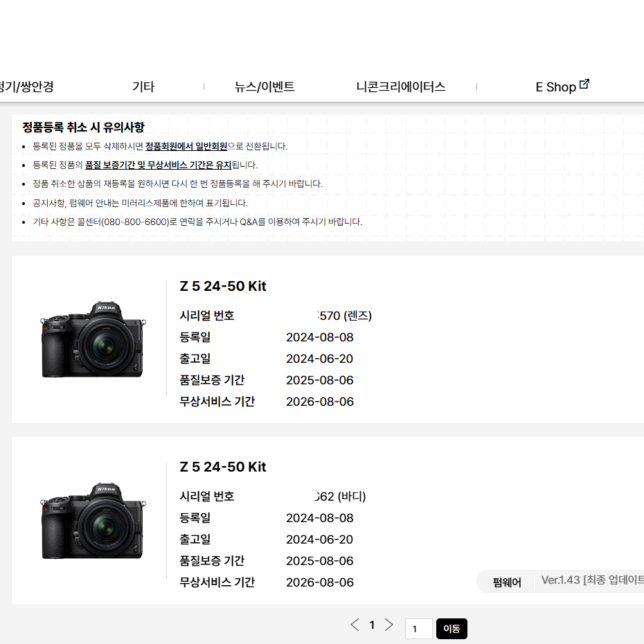Screen dimensions: 644x644
Task: Click the call center 080-800-6600 notice line
Action: coord(197,222)
